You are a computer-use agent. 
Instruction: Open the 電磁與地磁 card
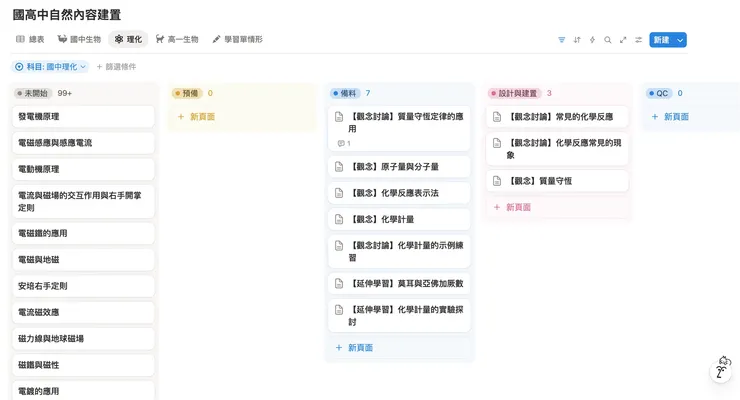83,259
